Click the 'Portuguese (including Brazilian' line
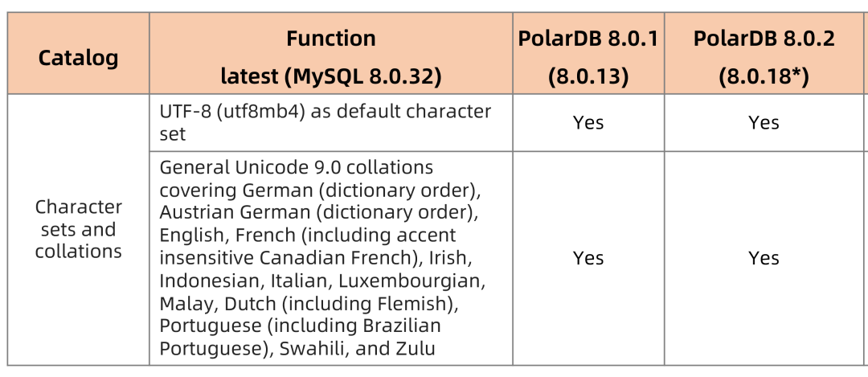Viewport: 868px width, 377px height. tap(300, 326)
